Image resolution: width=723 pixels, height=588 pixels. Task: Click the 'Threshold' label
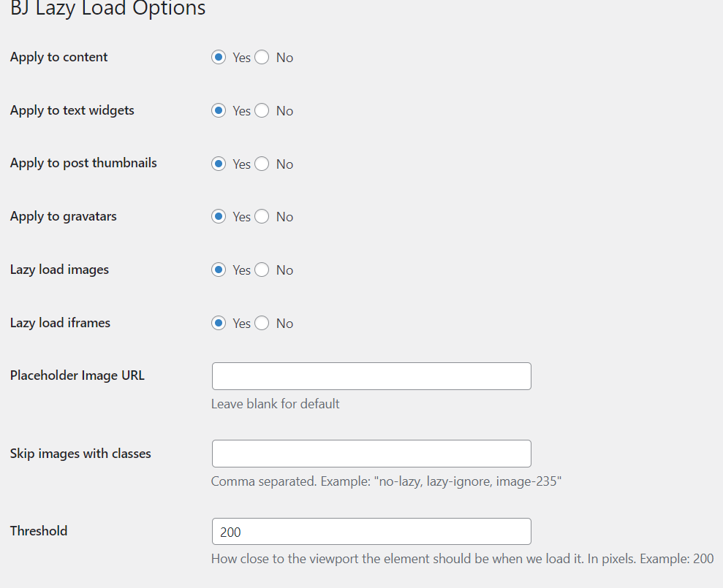[39, 531]
